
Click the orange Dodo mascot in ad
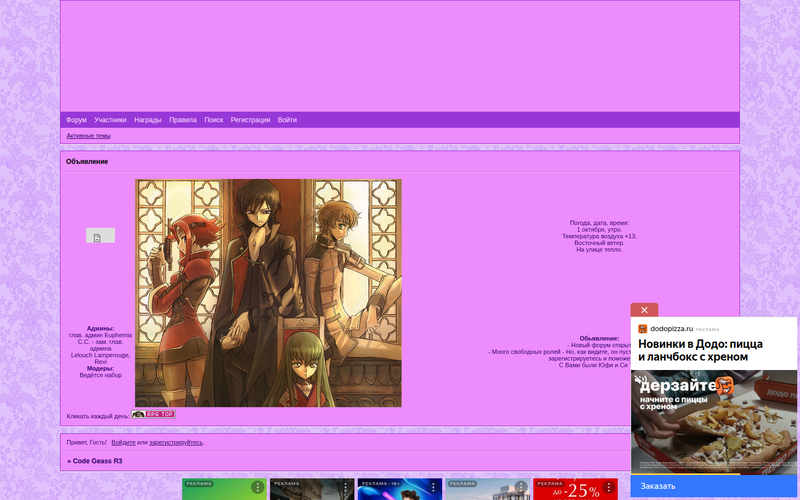(724, 385)
